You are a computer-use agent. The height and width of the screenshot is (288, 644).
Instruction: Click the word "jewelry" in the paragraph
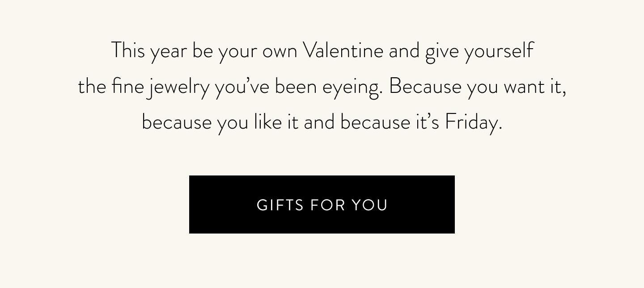[x=178, y=87]
